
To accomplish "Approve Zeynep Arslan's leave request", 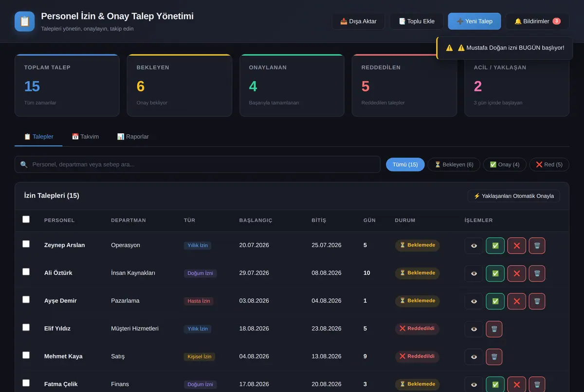I will [495, 246].
